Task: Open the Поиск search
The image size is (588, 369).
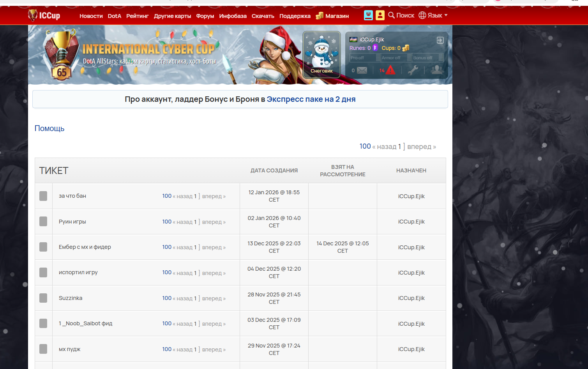Action: (x=401, y=15)
